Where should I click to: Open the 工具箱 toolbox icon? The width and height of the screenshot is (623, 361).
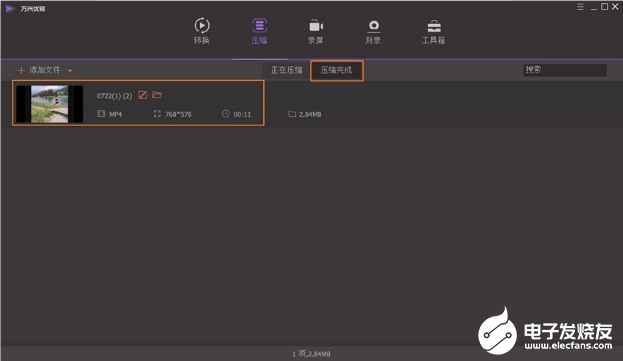tap(434, 26)
